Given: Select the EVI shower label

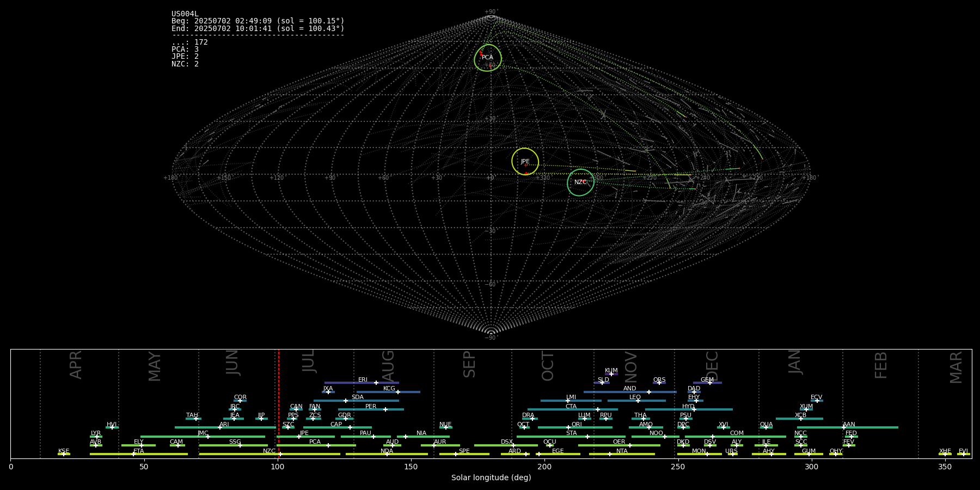Looking at the screenshot, I should point(964,451).
